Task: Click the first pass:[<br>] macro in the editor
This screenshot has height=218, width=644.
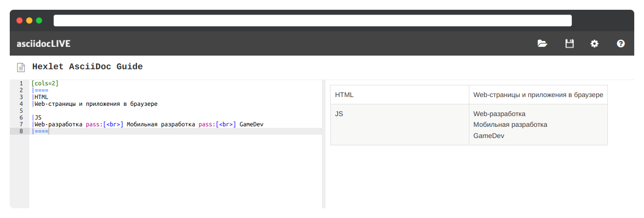Action: [x=104, y=124]
